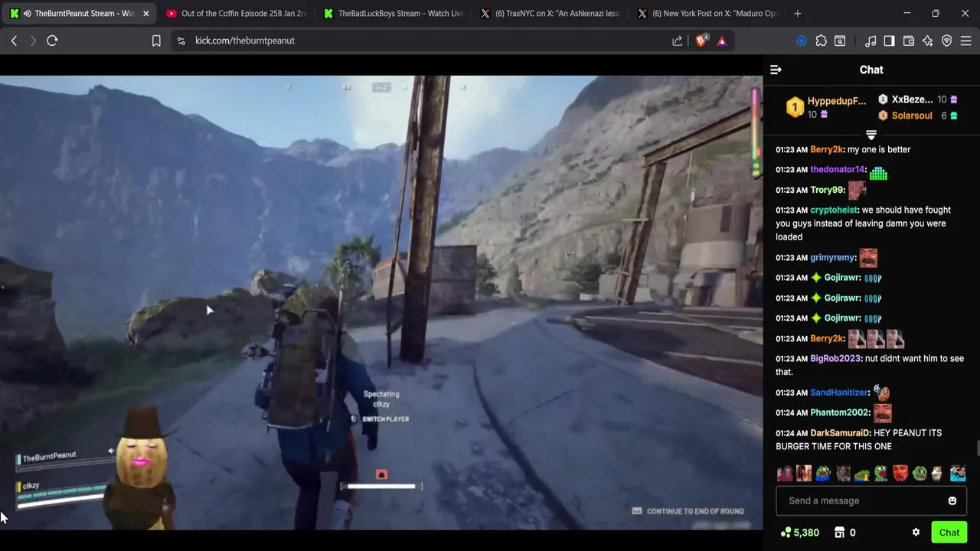The width and height of the screenshot is (980, 551).
Task: Select the TheBurntPeanut Stream tab
Action: (x=80, y=14)
